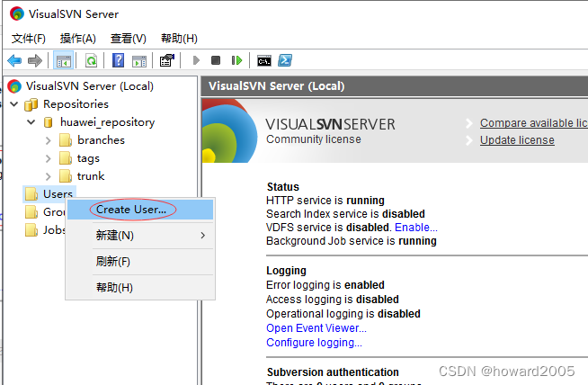Click the Compare available licenses link
588x385 pixels.
(x=534, y=123)
